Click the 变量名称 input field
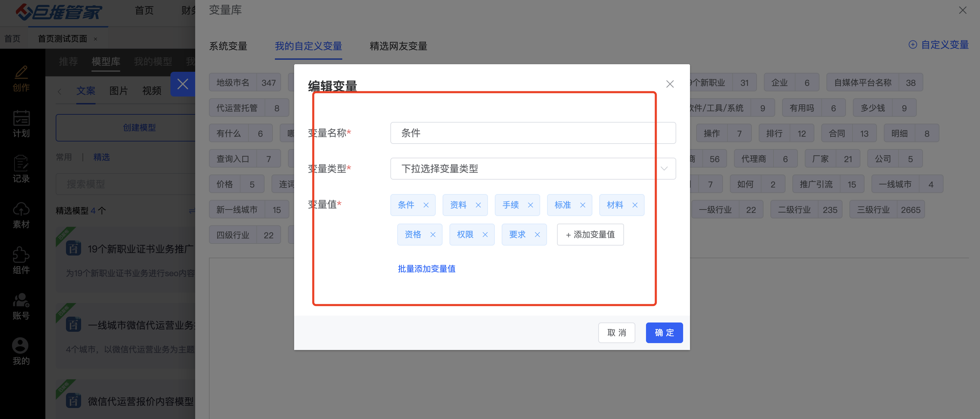 [x=533, y=133]
